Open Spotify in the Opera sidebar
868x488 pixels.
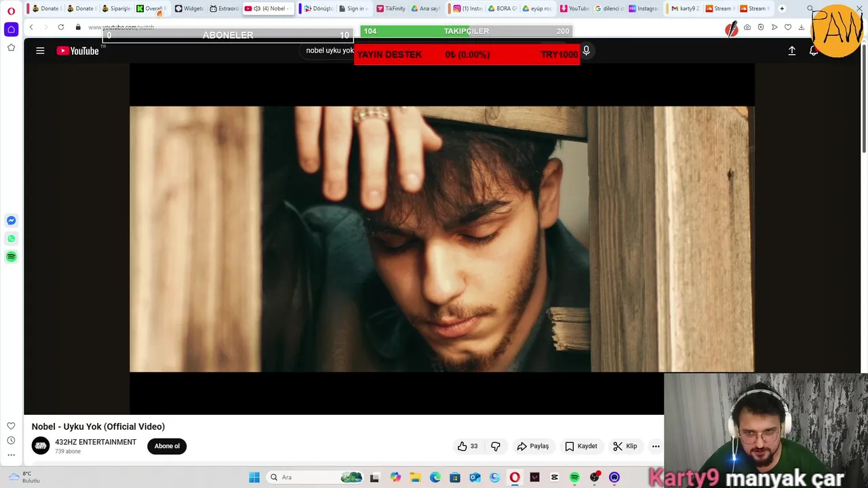click(x=11, y=257)
